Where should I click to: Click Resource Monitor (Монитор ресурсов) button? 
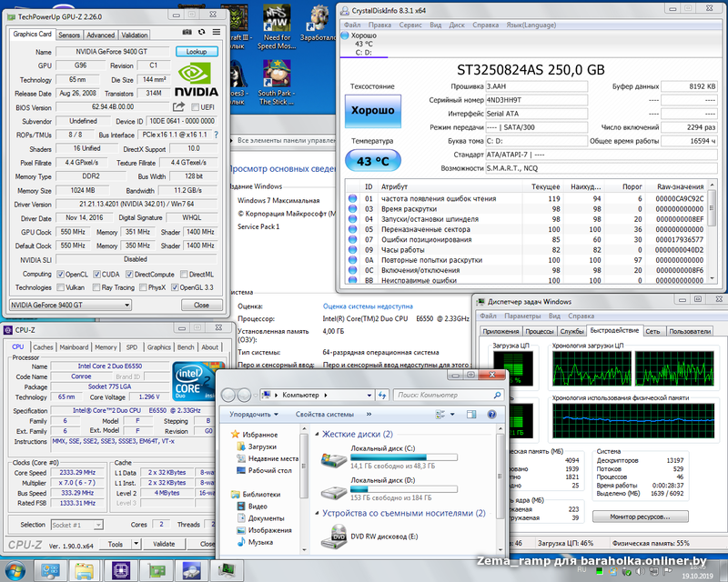640,517
